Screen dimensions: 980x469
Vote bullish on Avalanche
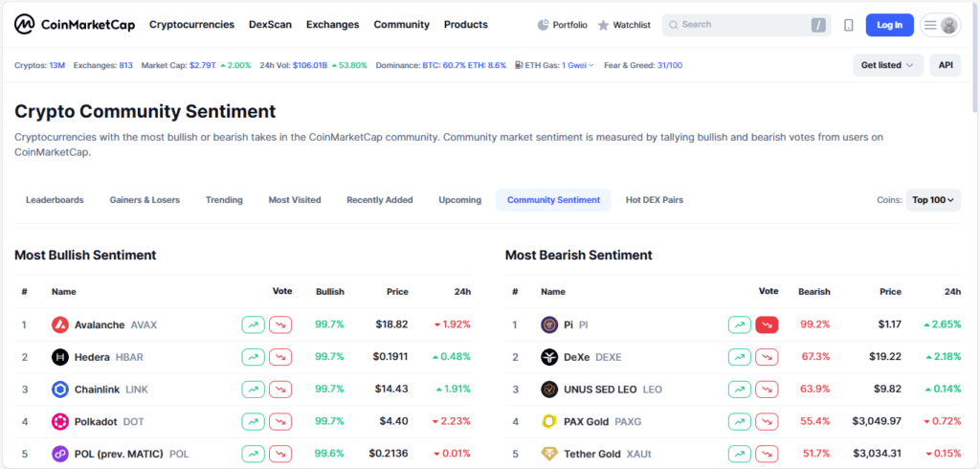253,324
